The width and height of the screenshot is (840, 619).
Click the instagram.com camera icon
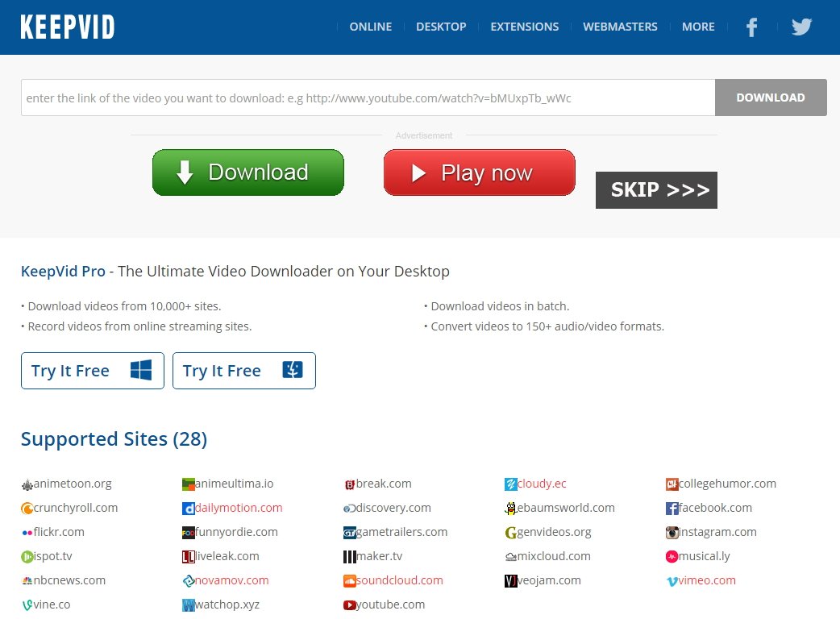(x=672, y=533)
